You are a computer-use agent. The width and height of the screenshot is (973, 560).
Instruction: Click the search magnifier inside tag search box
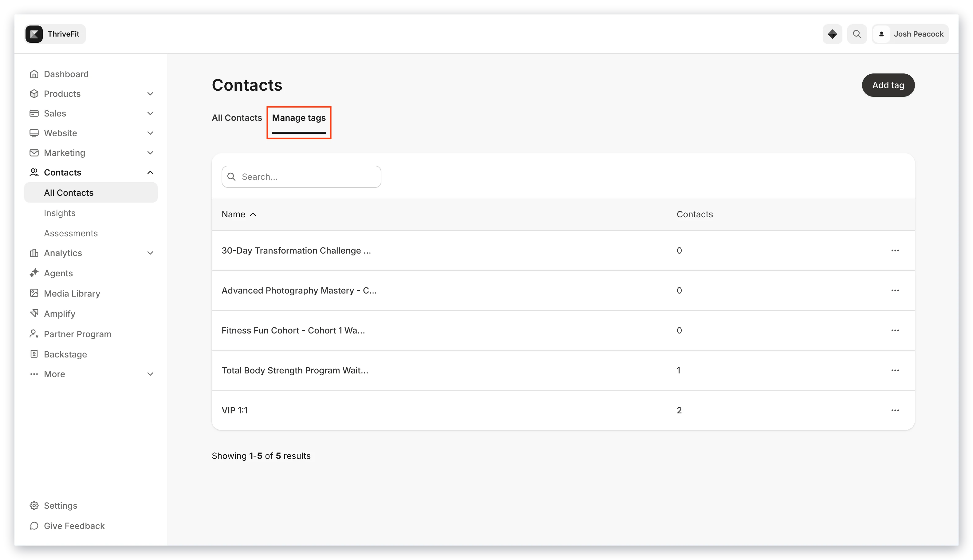coord(231,176)
